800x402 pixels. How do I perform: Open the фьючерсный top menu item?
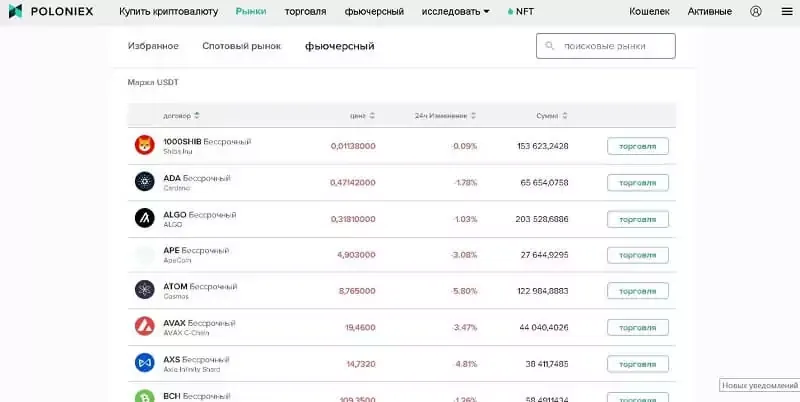[374, 11]
